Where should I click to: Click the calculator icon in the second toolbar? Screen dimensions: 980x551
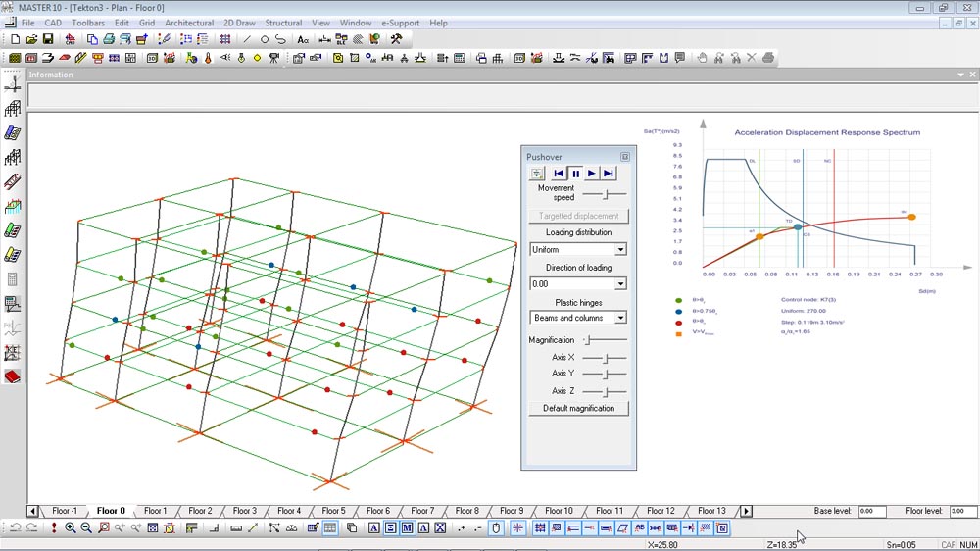tap(460, 58)
